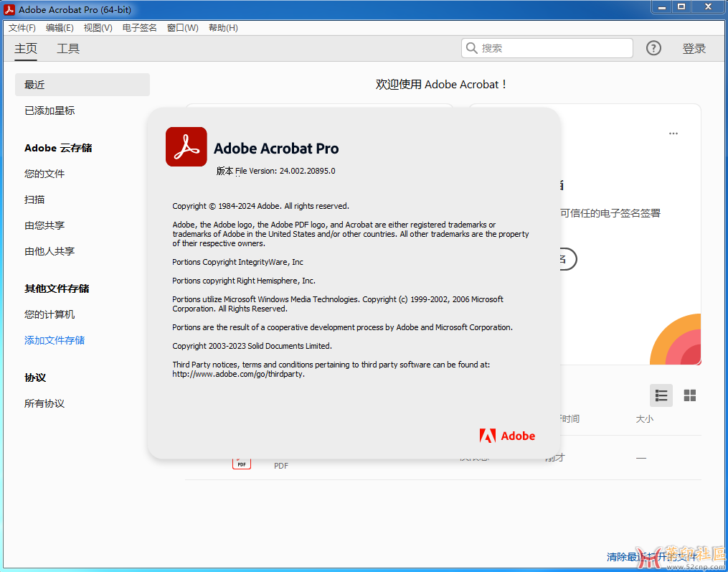Click the Right Hemisphere, Inc. copyright line
Image resolution: width=728 pixels, height=572 pixels.
pos(244,281)
